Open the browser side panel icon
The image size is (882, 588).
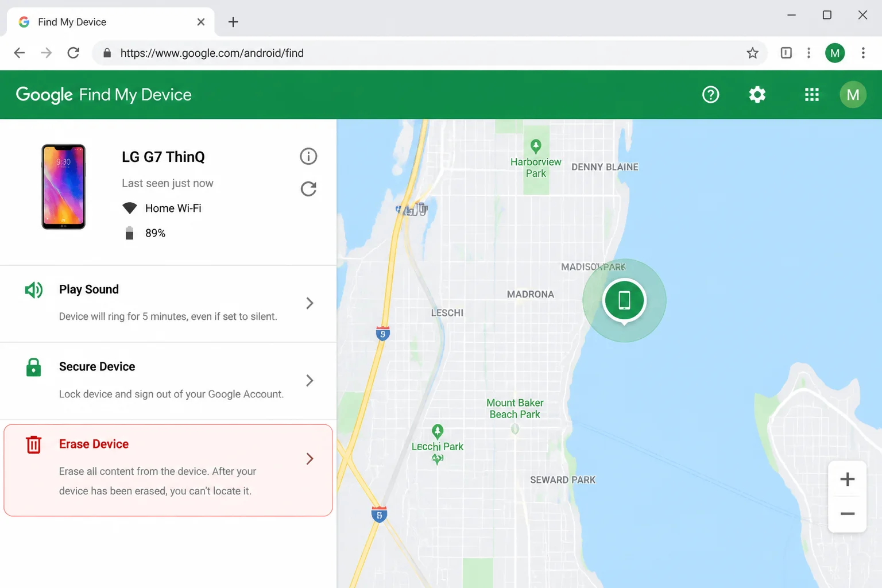click(x=786, y=53)
